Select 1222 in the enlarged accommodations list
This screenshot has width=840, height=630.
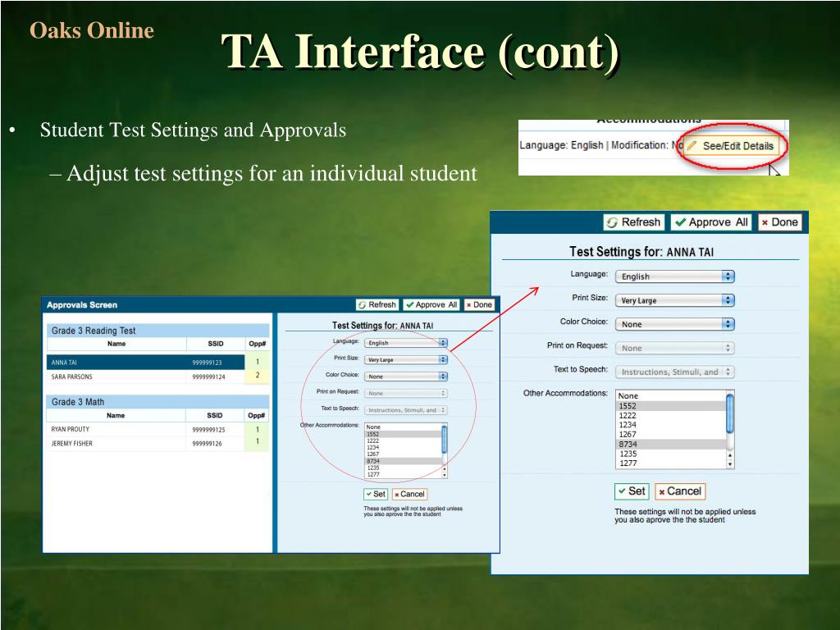(x=671, y=415)
